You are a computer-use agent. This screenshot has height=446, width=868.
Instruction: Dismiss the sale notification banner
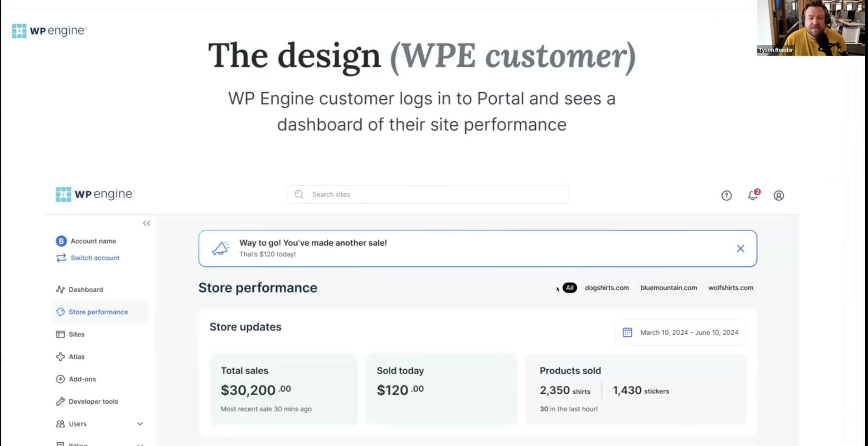pyautogui.click(x=740, y=249)
